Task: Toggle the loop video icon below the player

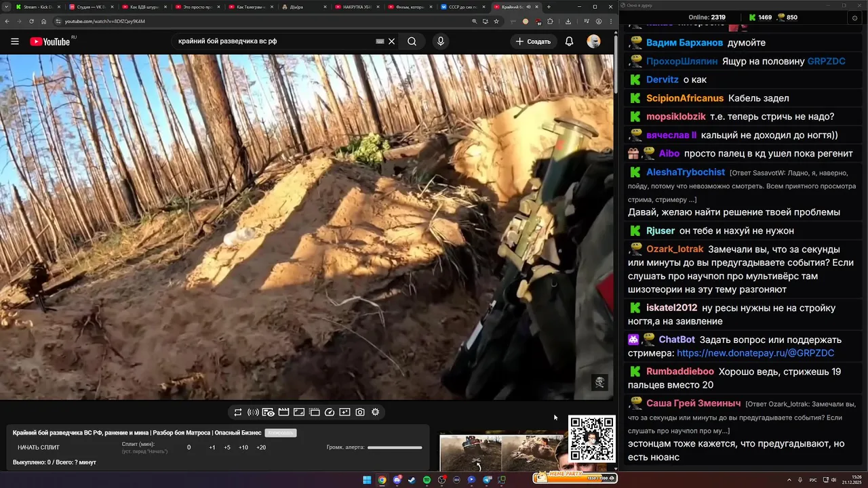Action: [x=238, y=412]
